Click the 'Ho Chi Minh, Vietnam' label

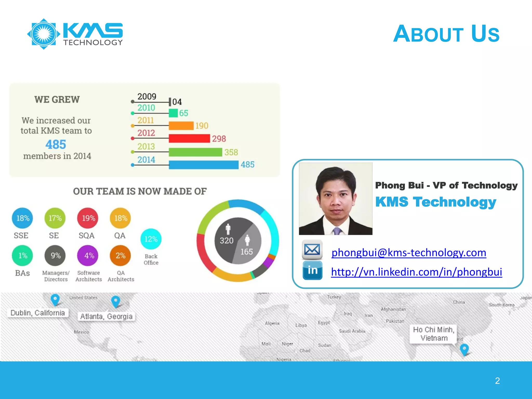coord(434,334)
